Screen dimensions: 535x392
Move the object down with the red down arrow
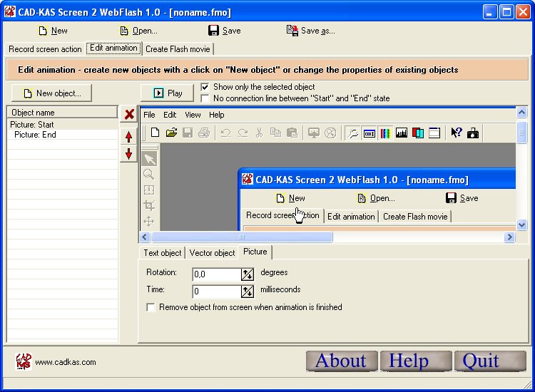pos(128,154)
